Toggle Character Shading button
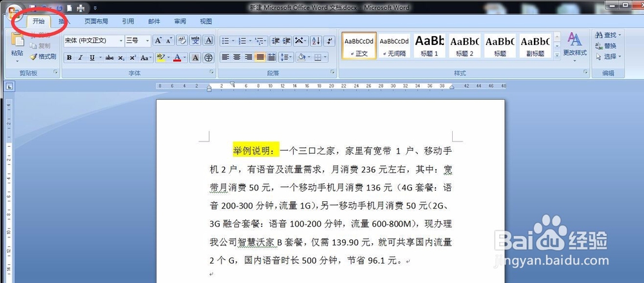This screenshot has width=644, height=283. click(x=196, y=58)
